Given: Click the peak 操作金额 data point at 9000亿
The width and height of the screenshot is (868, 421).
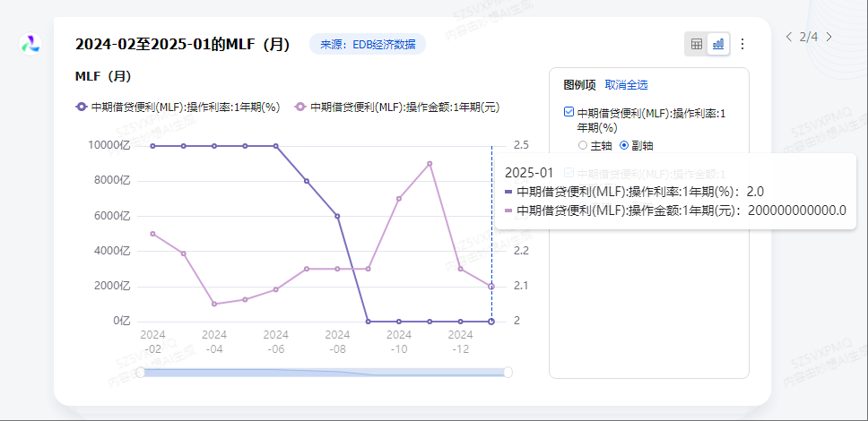Looking at the screenshot, I should click(x=430, y=164).
